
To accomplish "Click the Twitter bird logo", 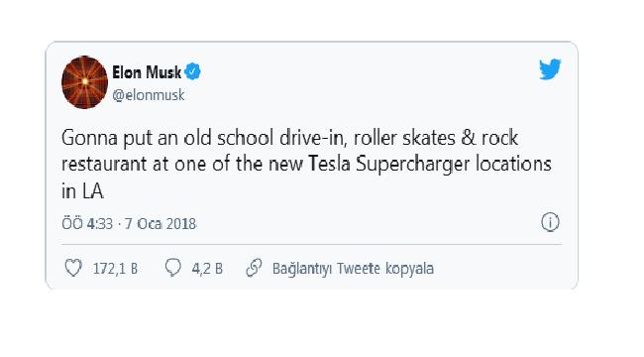I will pyautogui.click(x=550, y=69).
